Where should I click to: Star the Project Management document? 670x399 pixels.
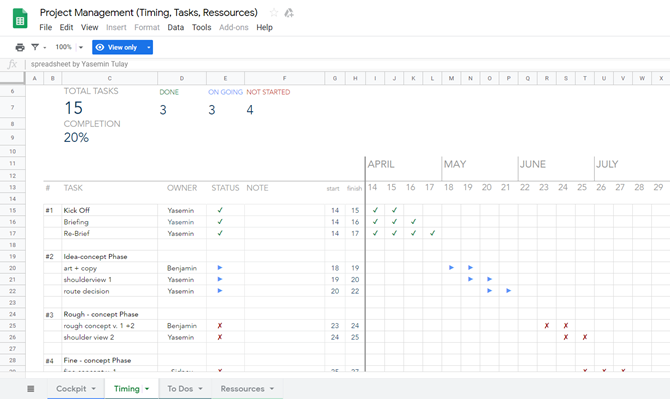pos(274,13)
